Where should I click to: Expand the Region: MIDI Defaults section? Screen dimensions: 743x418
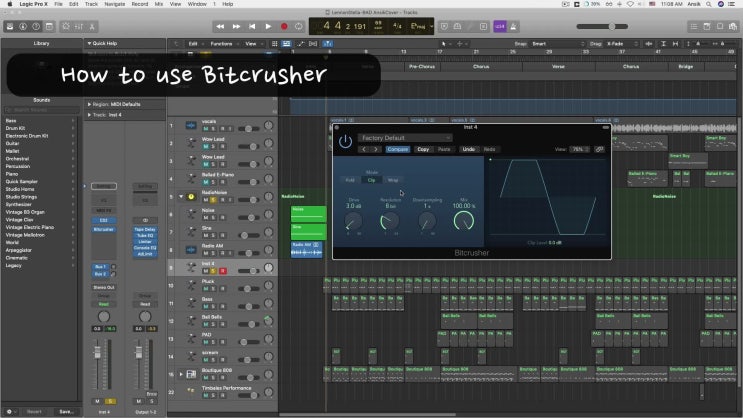(x=89, y=104)
